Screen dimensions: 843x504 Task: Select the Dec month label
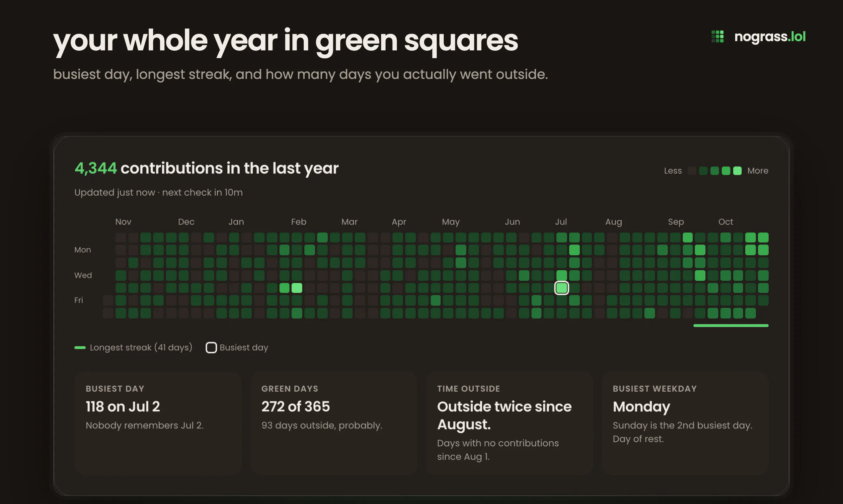(186, 222)
